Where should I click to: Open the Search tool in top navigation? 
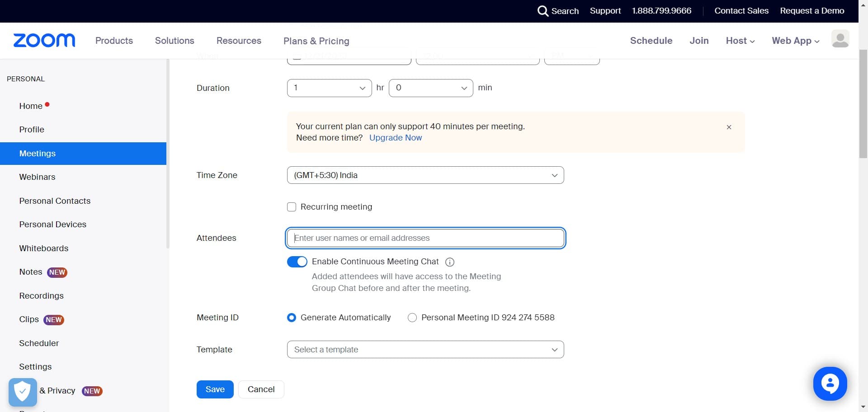(558, 11)
